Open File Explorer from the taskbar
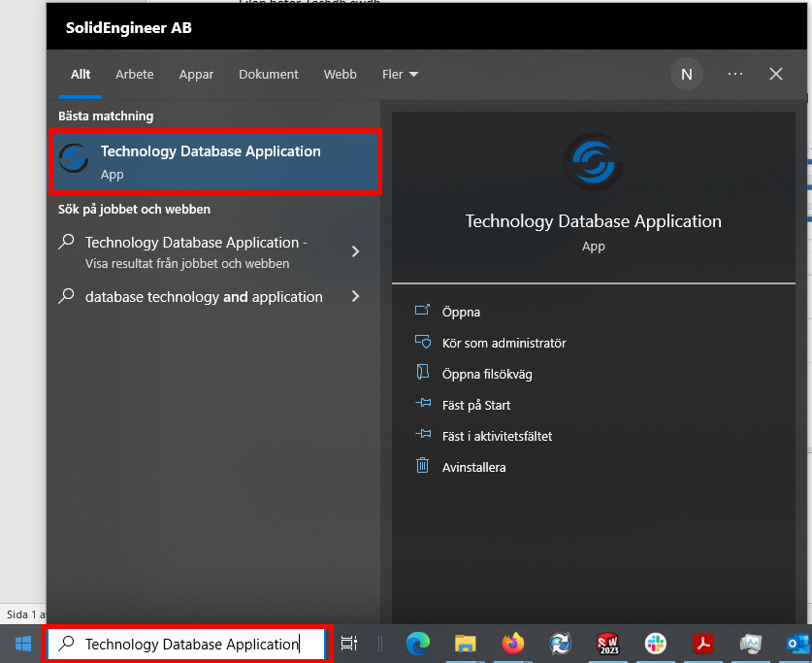812x663 pixels. point(466,644)
